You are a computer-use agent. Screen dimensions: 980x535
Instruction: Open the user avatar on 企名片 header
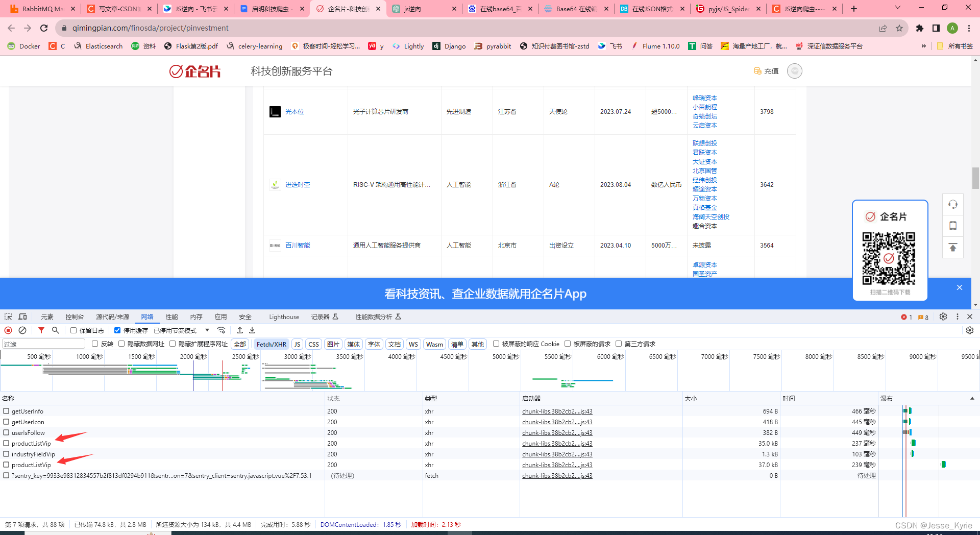794,71
